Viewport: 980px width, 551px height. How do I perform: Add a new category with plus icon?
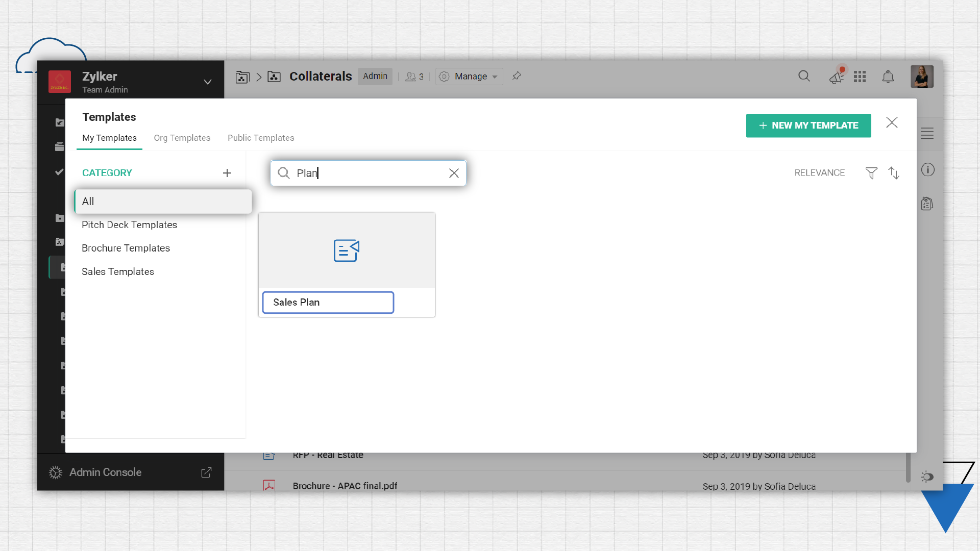pyautogui.click(x=227, y=173)
